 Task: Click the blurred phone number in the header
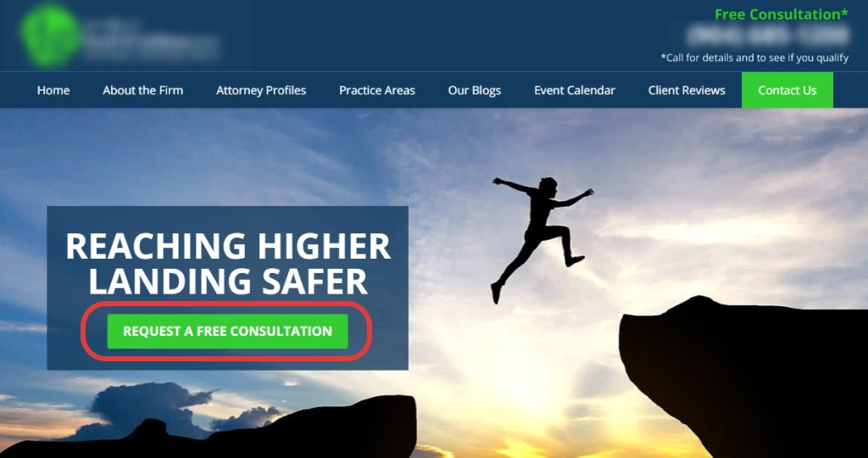coord(766,36)
